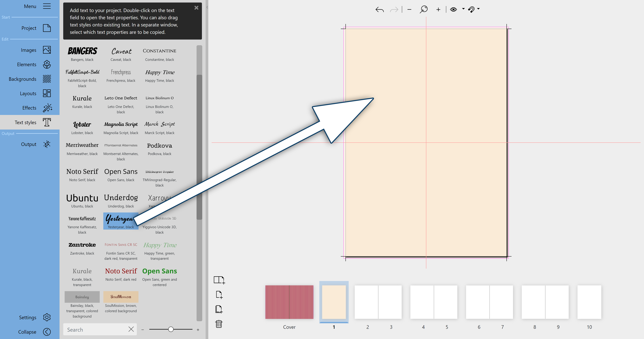Click the add single page icon
Screen dimensions: 644x339
(219, 295)
